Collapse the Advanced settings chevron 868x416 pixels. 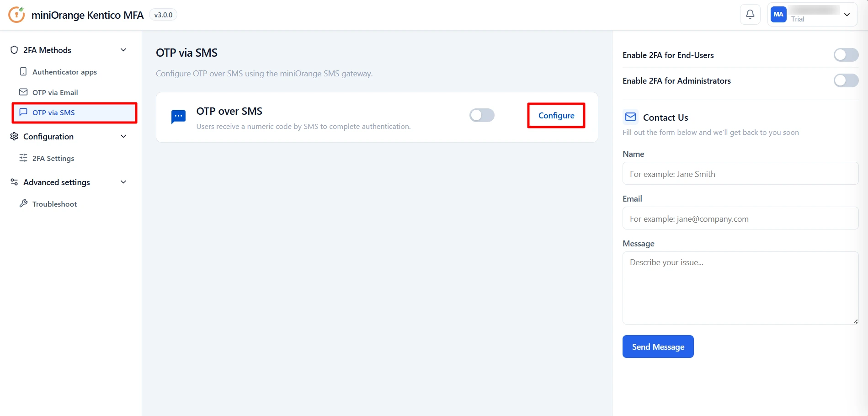click(x=123, y=182)
